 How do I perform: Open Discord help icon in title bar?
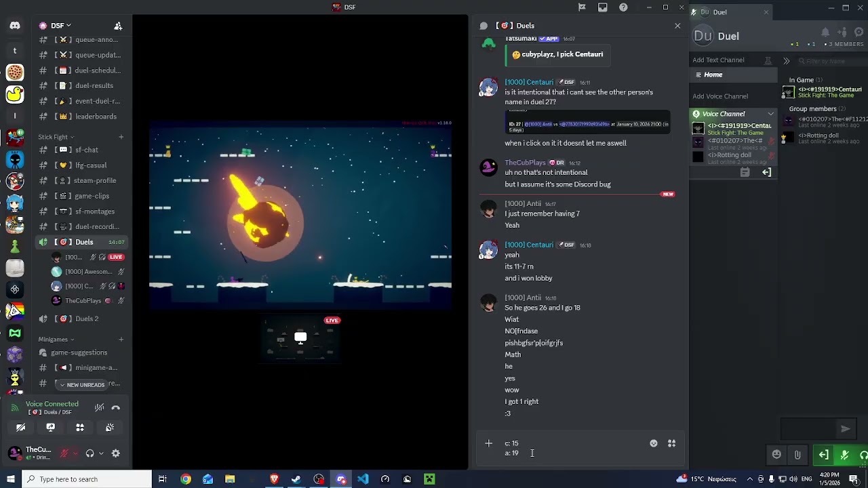pos(623,7)
